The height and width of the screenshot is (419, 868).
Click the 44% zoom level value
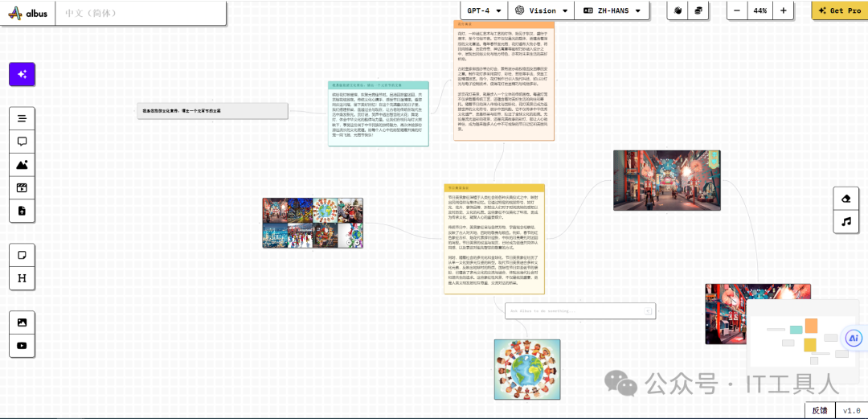click(x=760, y=10)
